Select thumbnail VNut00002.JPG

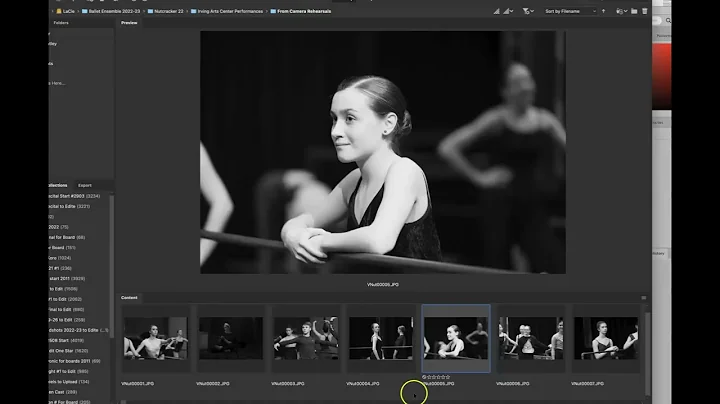pos(231,338)
